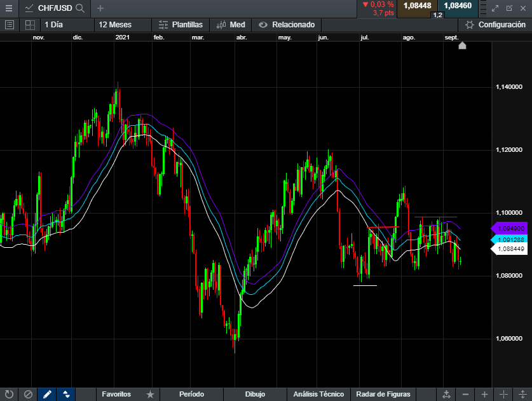Screen dimensions: 532x401
Task: Click the 1,2 spread value
Action: [438, 15]
